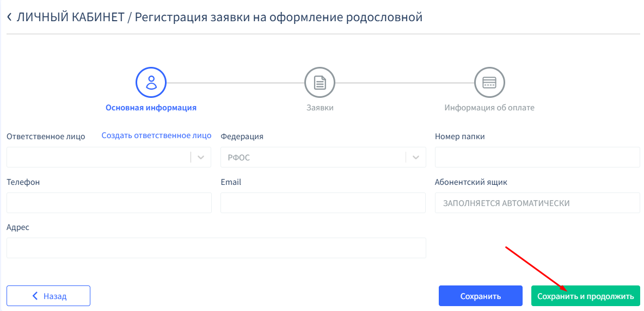Click the left arrow icon in Назад button

[x=35, y=296]
